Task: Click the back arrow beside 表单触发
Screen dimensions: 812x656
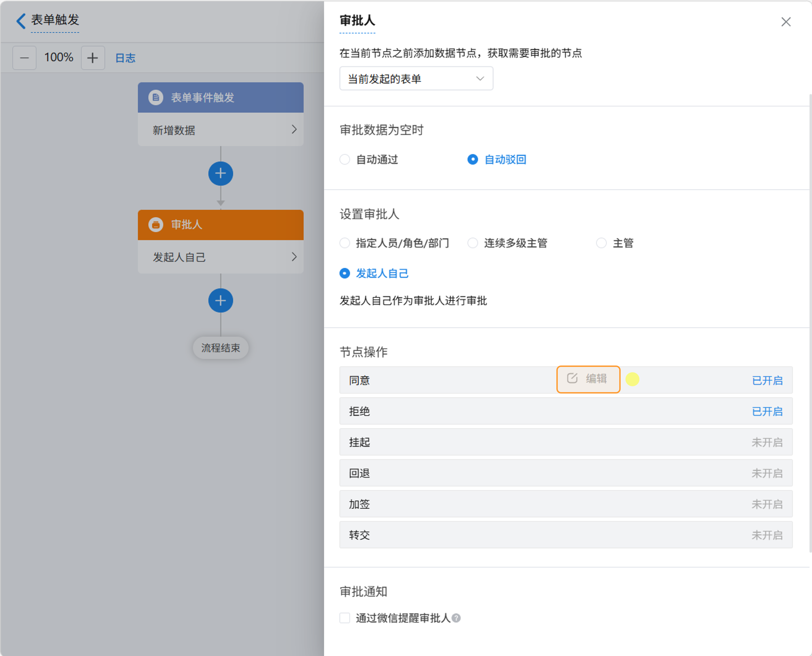Action: 21,21
